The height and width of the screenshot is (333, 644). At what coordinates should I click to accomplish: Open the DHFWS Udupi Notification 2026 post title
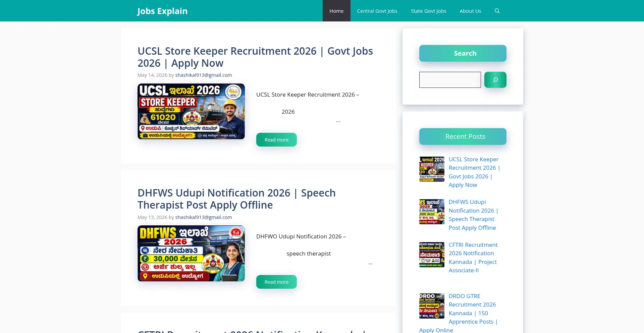pos(236,199)
